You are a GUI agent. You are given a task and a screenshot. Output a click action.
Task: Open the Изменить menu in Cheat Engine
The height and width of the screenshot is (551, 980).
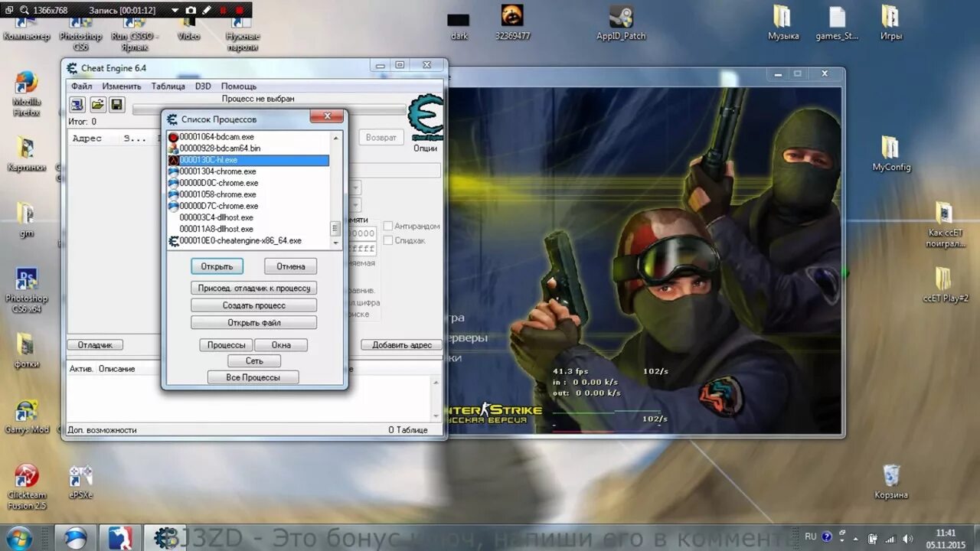point(122,86)
